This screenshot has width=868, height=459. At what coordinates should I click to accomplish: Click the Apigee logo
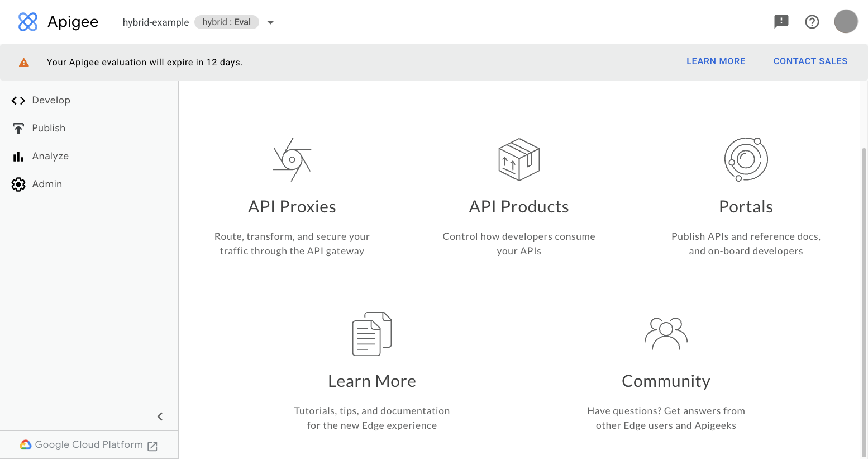coord(58,22)
